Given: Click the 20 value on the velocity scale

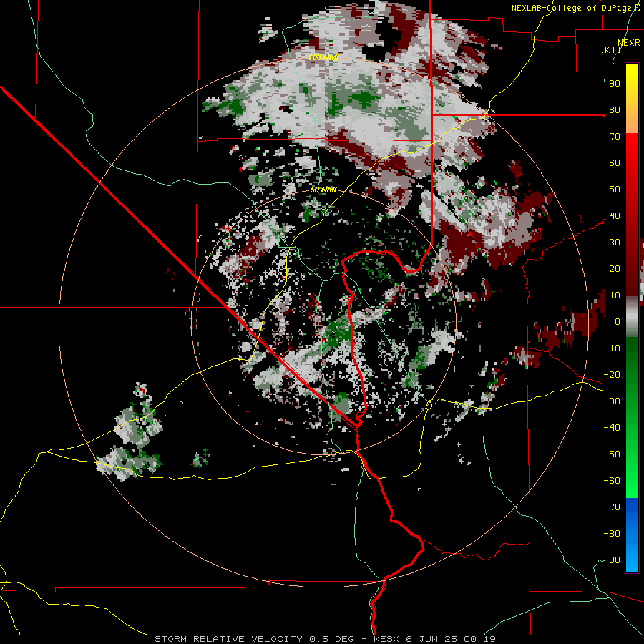Looking at the screenshot, I should click(x=615, y=269).
